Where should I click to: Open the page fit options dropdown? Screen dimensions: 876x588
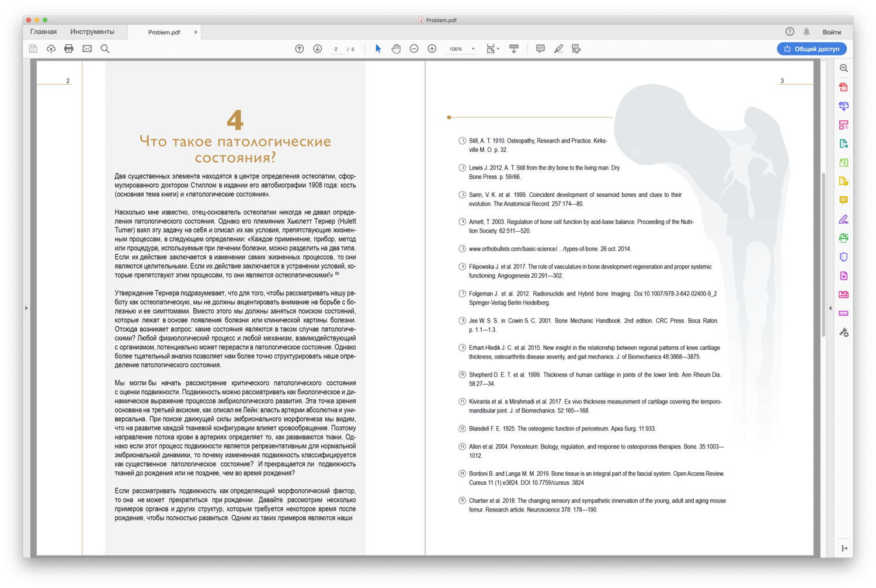pos(493,49)
